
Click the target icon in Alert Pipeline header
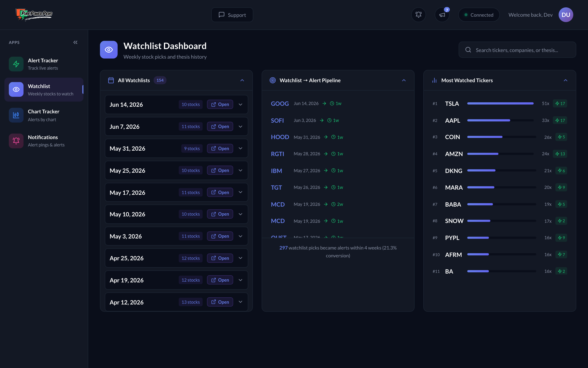273,80
